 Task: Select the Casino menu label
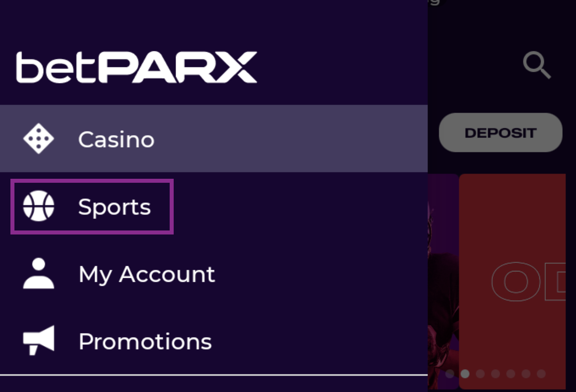click(116, 139)
